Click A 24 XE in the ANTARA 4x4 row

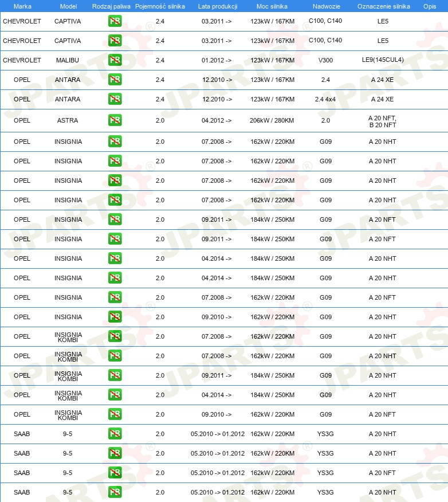tap(382, 99)
